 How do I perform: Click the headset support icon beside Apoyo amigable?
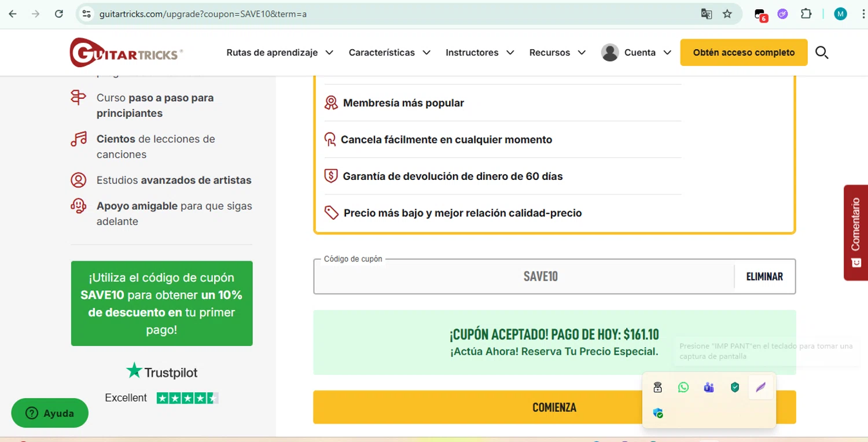[79, 206]
